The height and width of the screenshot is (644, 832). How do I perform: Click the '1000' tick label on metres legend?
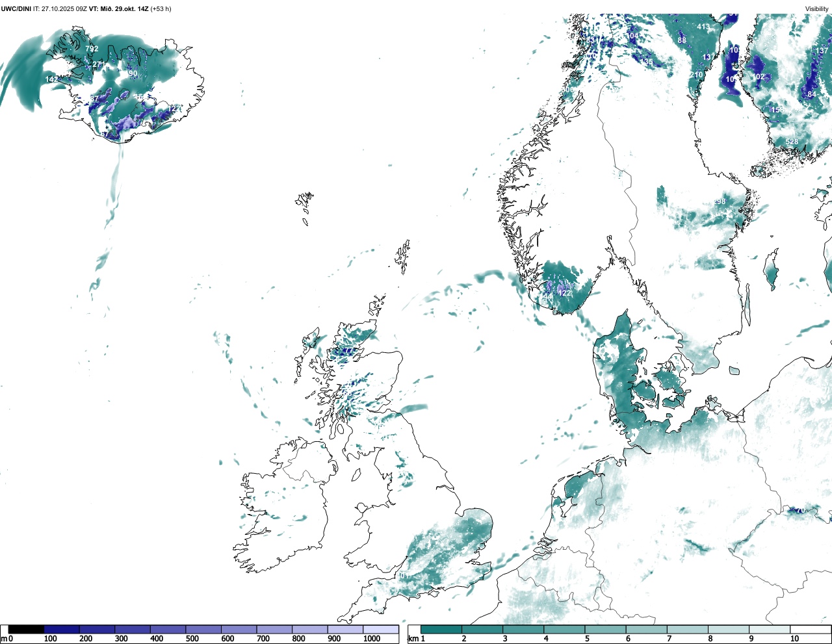click(x=372, y=639)
